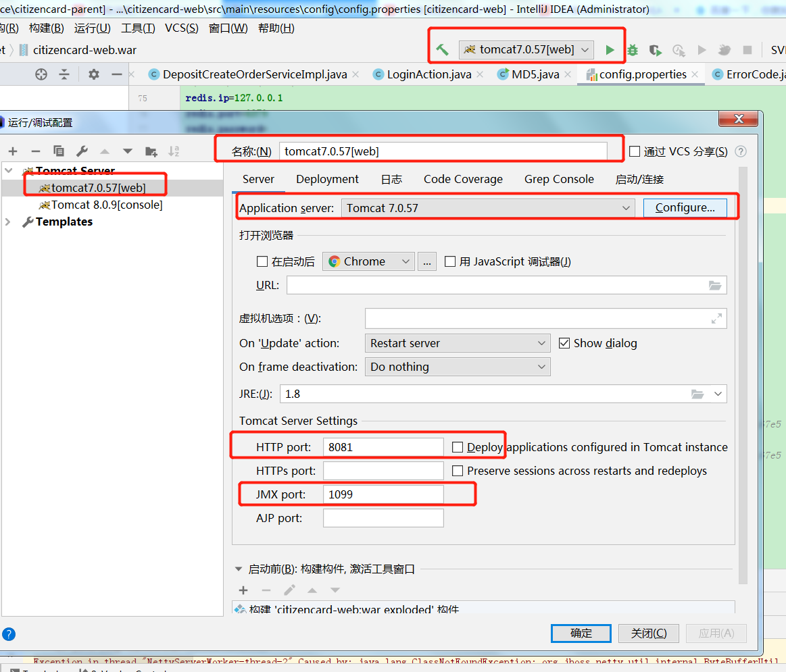786x672 pixels.
Task: Click the Configure... button
Action: pos(685,208)
